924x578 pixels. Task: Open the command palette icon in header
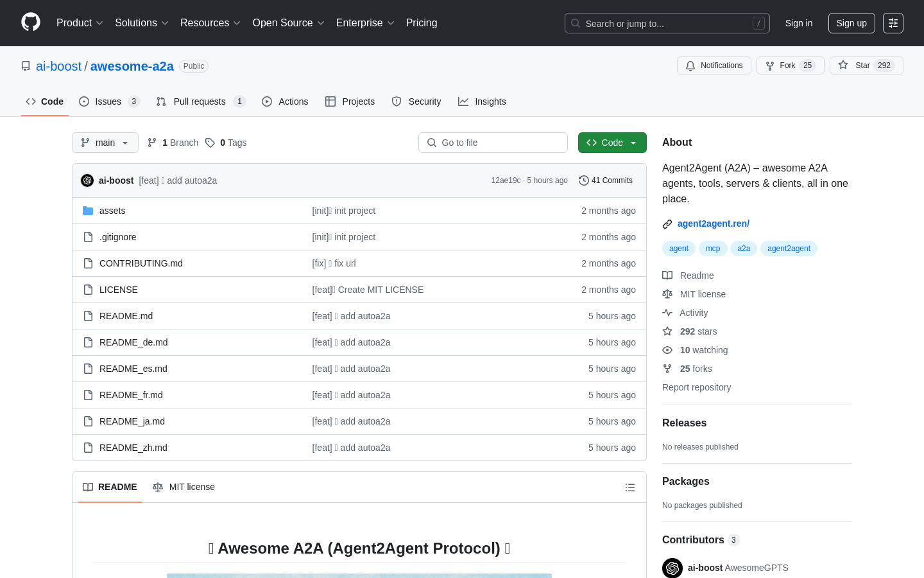(x=893, y=23)
